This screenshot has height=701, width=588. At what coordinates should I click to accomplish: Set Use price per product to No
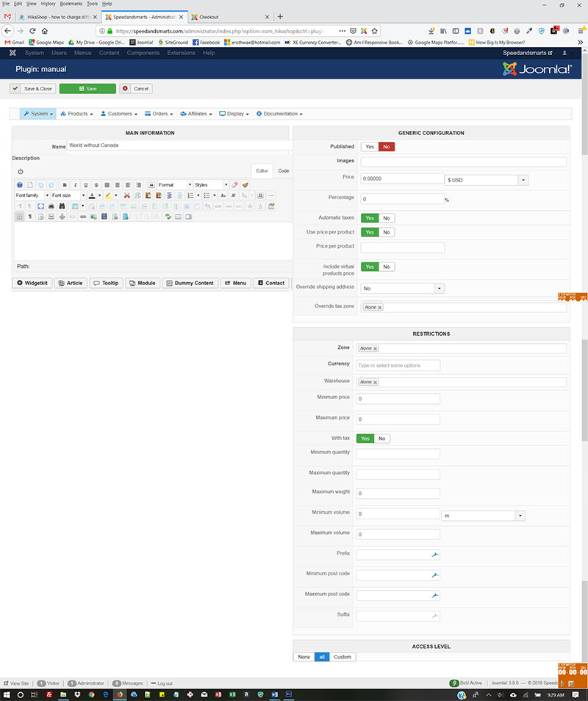(387, 232)
